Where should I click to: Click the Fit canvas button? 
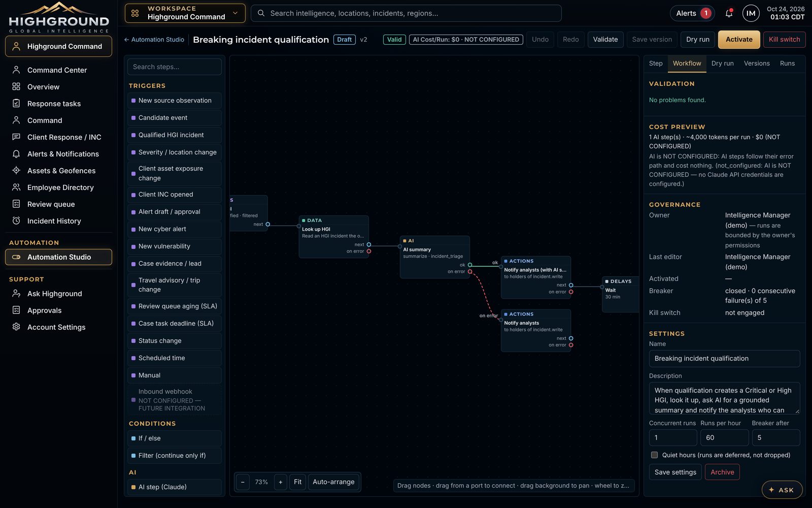coord(297,482)
